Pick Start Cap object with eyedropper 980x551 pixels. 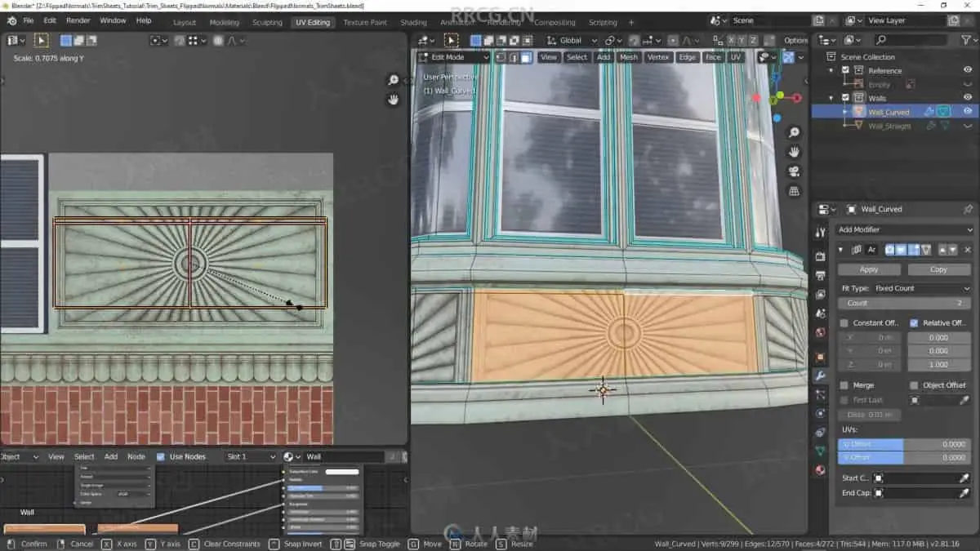[964, 478]
